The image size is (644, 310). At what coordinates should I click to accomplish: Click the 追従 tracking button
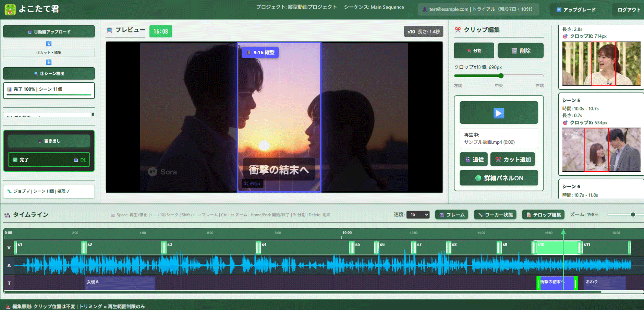pyautogui.click(x=473, y=159)
